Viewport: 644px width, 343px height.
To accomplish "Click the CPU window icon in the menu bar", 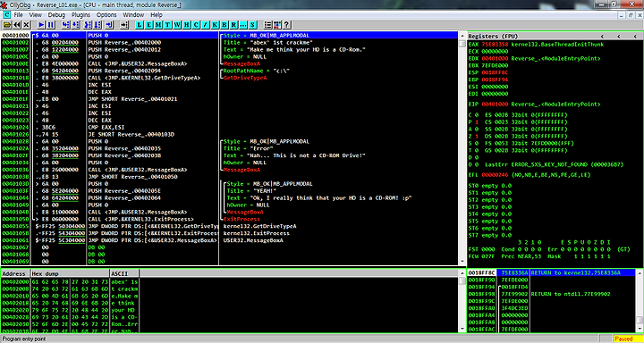I will pyautogui.click(x=6, y=15).
